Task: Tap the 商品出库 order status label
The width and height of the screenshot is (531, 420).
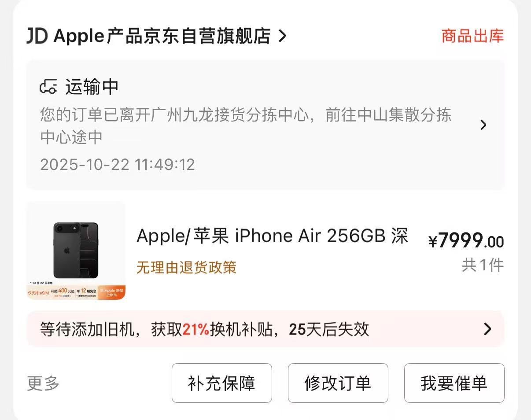Action: (x=473, y=36)
